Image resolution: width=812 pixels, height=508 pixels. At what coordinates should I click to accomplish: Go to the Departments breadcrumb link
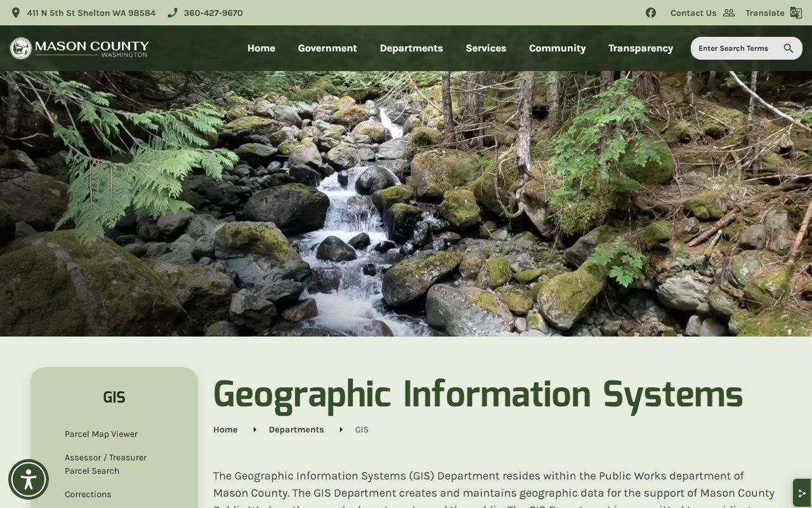click(x=296, y=430)
